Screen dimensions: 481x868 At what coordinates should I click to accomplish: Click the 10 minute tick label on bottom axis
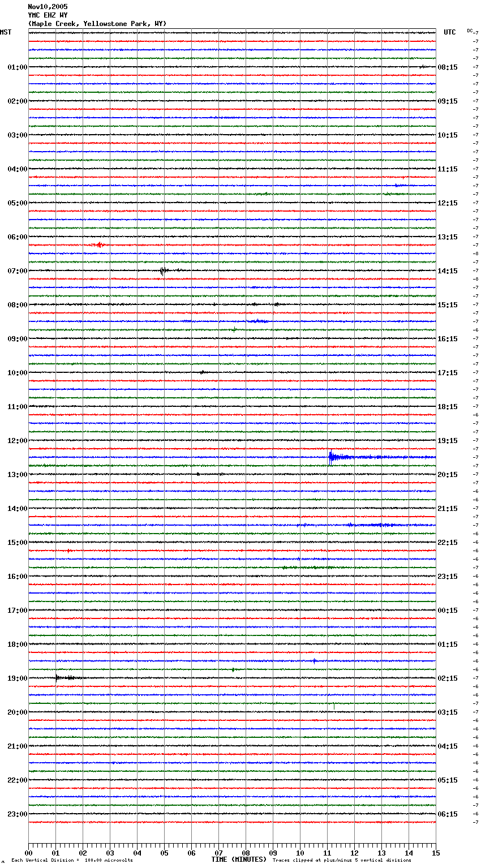(300, 853)
